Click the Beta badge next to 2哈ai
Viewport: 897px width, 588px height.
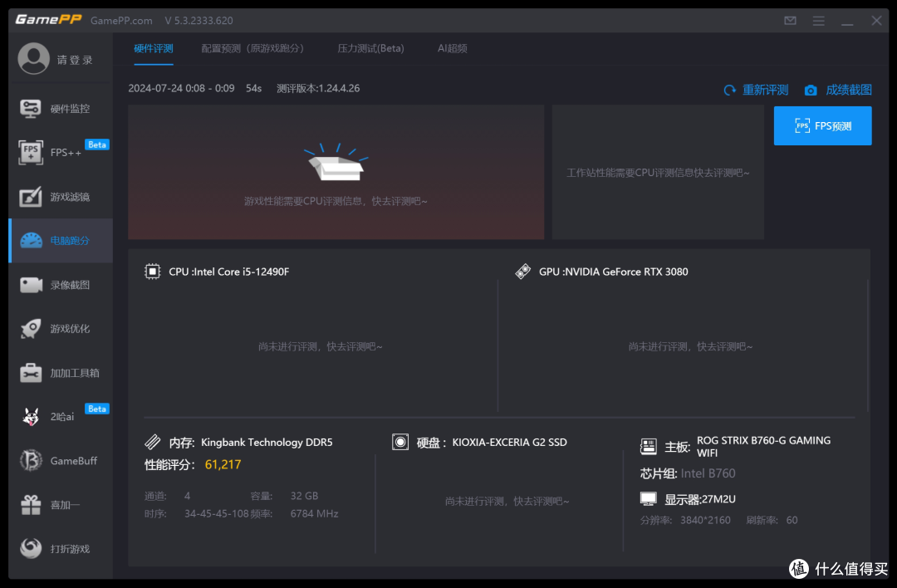[97, 409]
